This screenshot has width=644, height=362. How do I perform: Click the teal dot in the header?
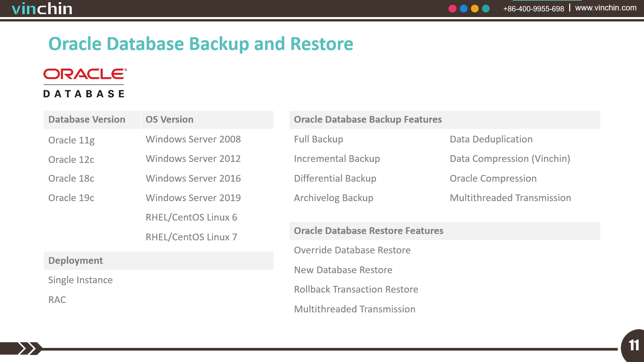[486, 8]
